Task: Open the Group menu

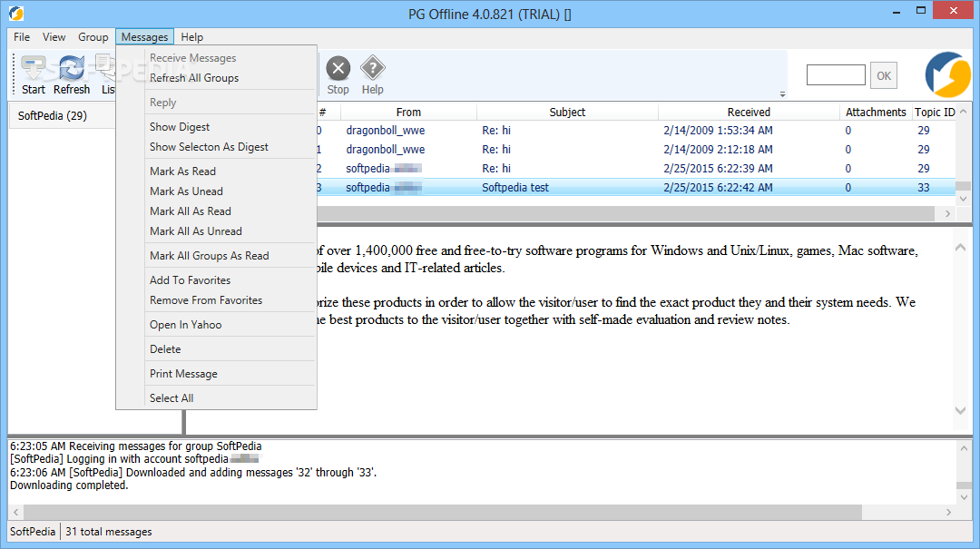Action: 93,37
